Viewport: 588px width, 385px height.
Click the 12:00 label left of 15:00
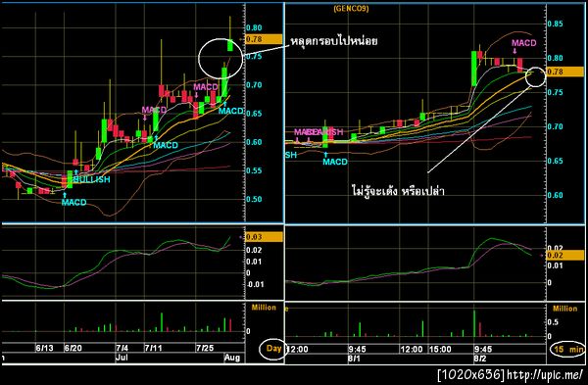click(x=412, y=350)
